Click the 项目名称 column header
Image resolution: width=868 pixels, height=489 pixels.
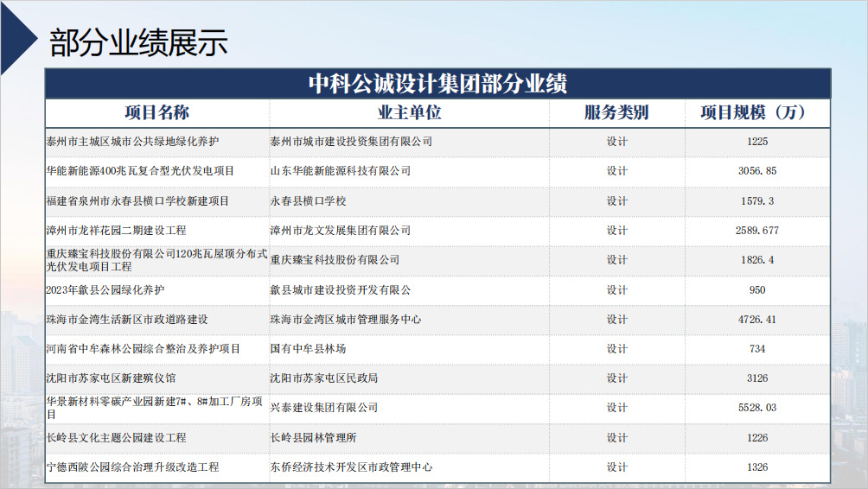[156, 113]
